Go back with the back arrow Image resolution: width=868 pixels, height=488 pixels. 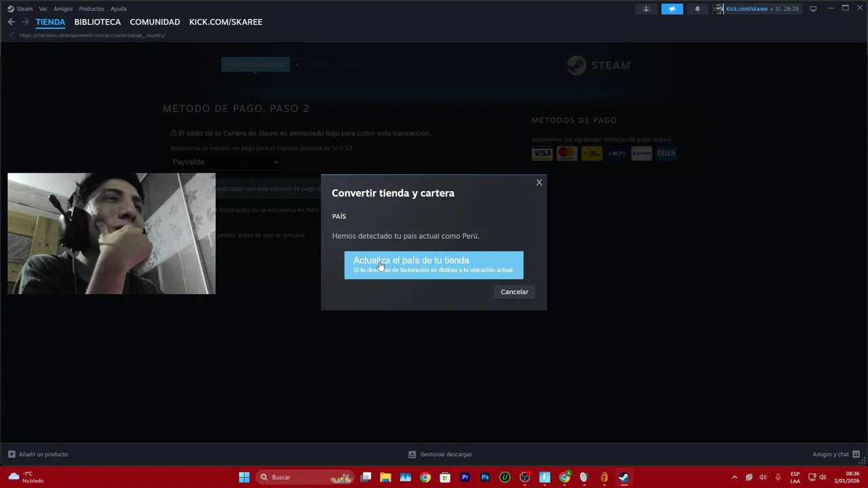[x=11, y=22]
